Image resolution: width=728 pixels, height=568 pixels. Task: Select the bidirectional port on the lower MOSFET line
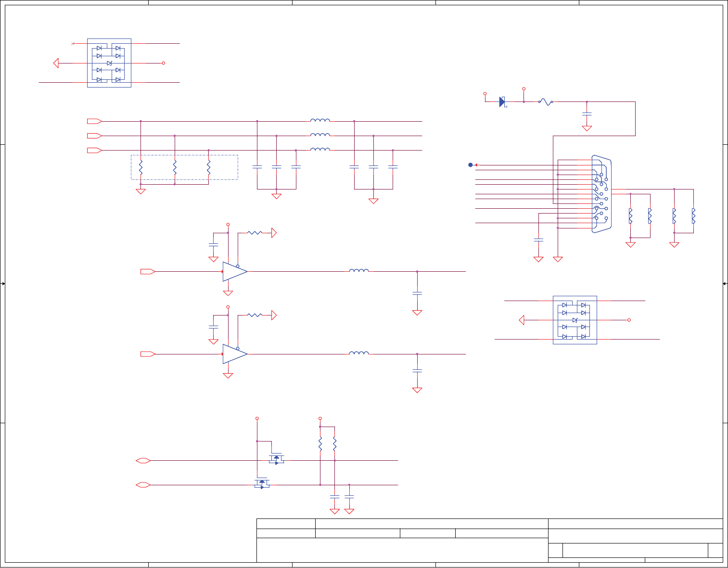tap(143, 485)
